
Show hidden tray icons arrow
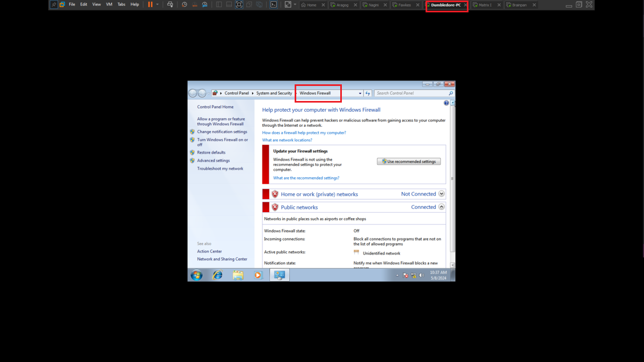click(398, 276)
